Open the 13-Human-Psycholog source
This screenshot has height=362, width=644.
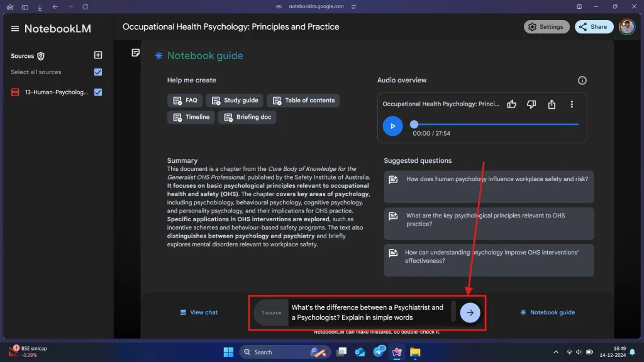56,92
